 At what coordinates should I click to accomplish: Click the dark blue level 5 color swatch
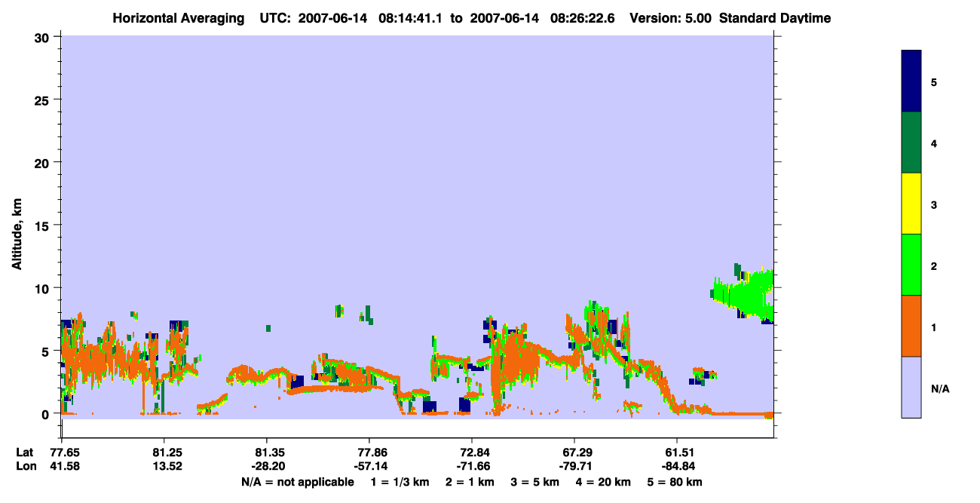911,81
